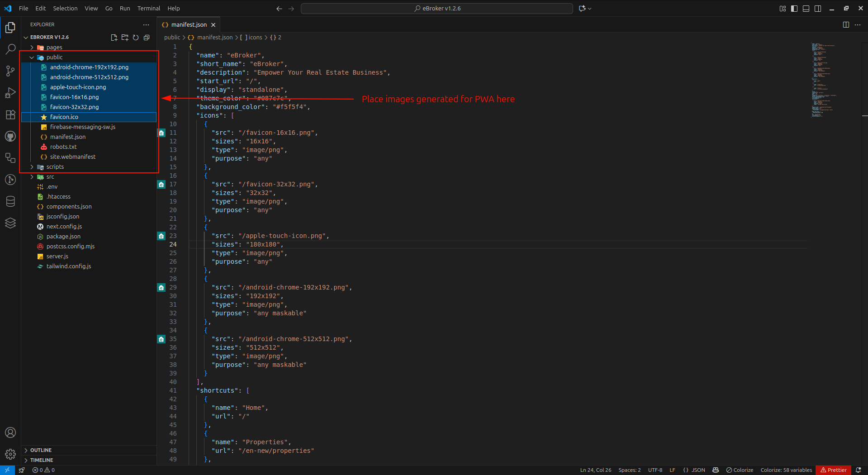The width and height of the screenshot is (868, 475).
Task: Open the Manage settings gear
Action: pos(10,454)
